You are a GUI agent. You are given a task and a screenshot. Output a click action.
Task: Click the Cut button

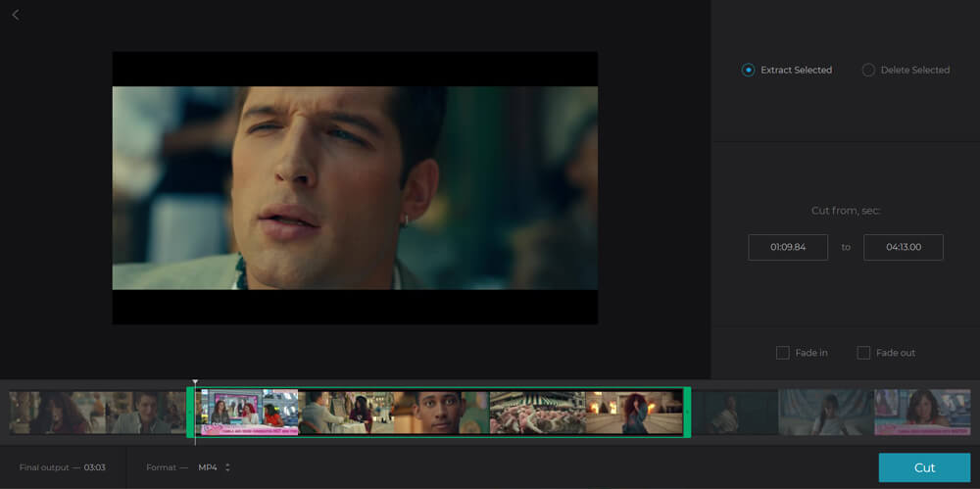pyautogui.click(x=924, y=467)
